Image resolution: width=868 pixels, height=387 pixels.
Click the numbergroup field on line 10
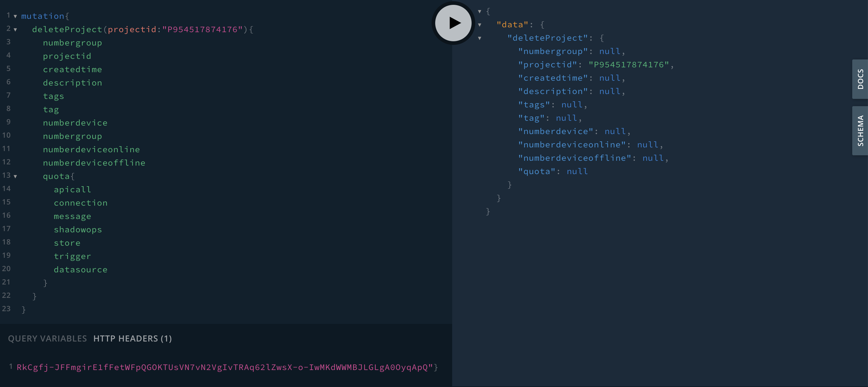point(72,136)
